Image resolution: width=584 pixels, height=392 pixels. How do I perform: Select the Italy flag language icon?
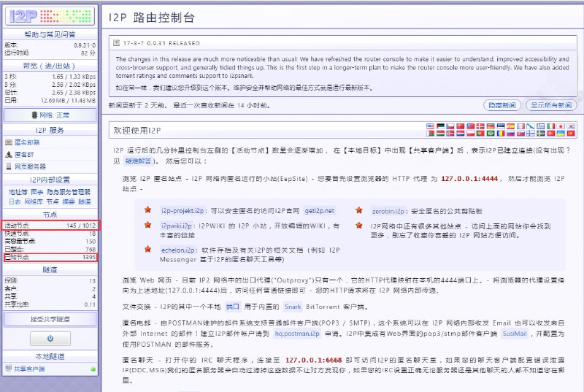pos(551,126)
